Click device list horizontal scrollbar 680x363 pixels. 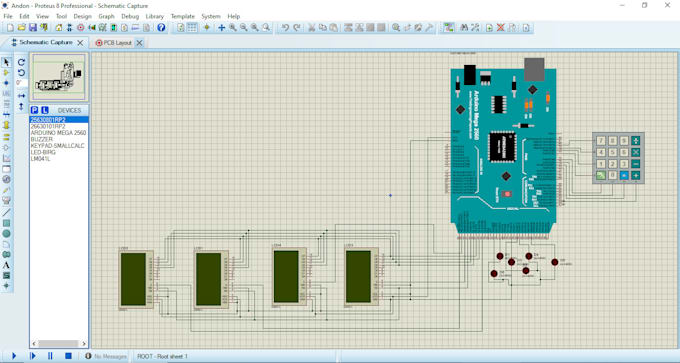point(59,343)
